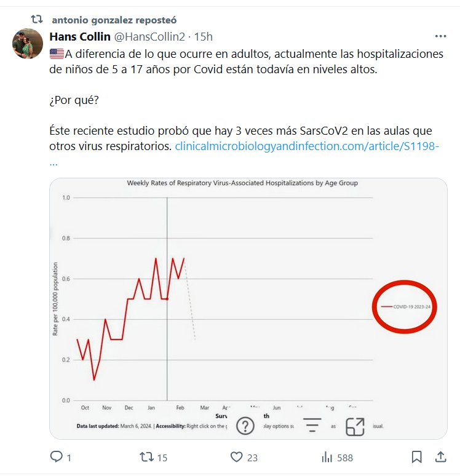Expand chart with the pop-out icon
This screenshot has height=476, width=460.
[x=355, y=427]
